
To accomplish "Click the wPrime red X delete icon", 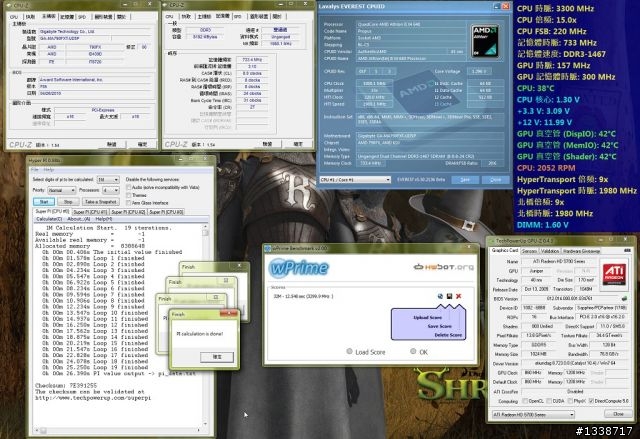I will click(458, 296).
